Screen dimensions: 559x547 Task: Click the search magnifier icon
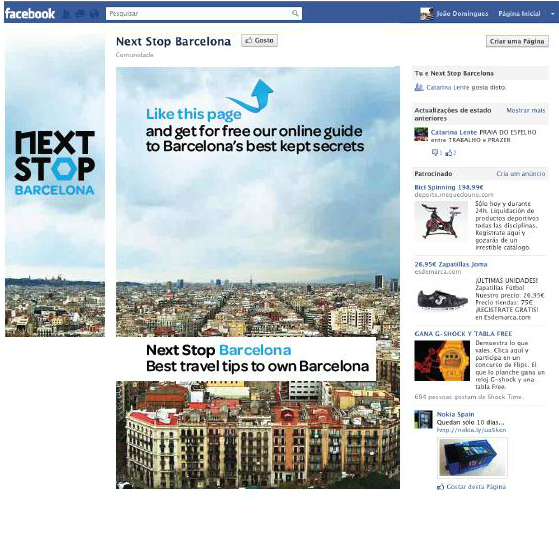tap(295, 13)
